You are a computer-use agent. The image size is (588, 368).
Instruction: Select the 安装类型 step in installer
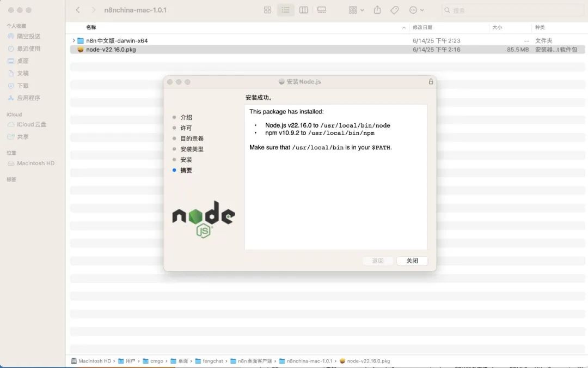point(192,149)
